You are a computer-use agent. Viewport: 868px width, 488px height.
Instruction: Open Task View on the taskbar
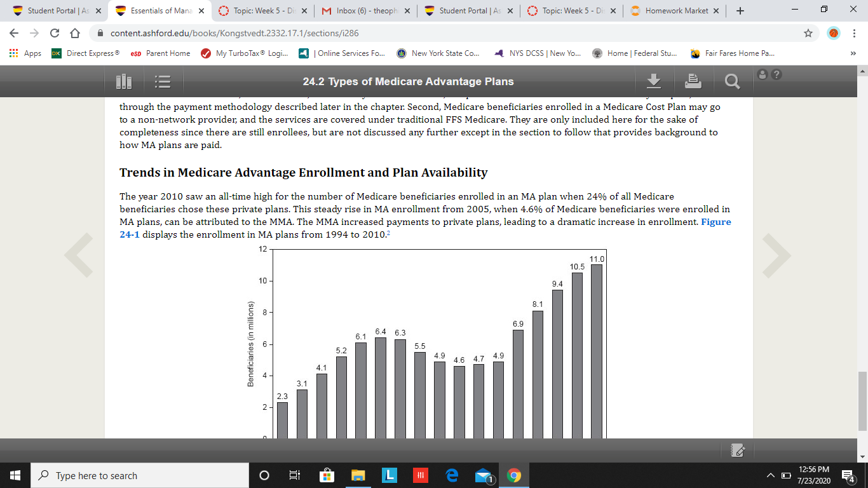294,475
